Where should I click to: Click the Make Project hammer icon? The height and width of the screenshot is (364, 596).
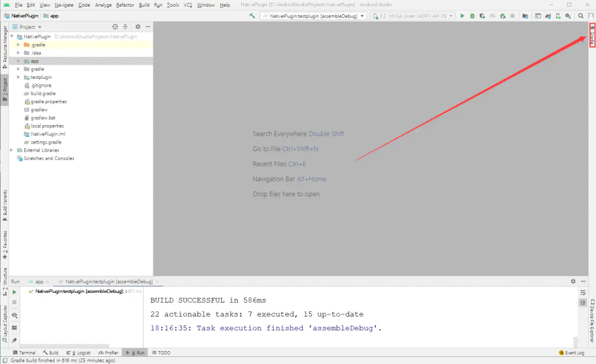pos(252,16)
